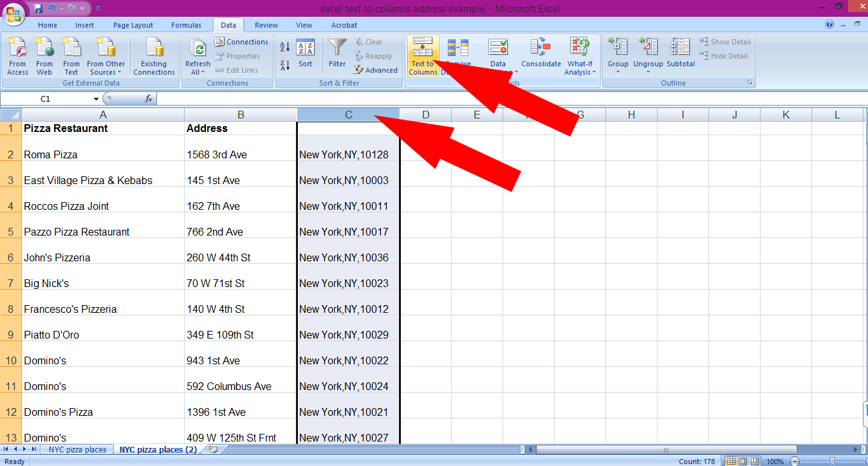The height and width of the screenshot is (466, 868).
Task: Select cell 592 Columbus Ave
Action: pos(241,380)
